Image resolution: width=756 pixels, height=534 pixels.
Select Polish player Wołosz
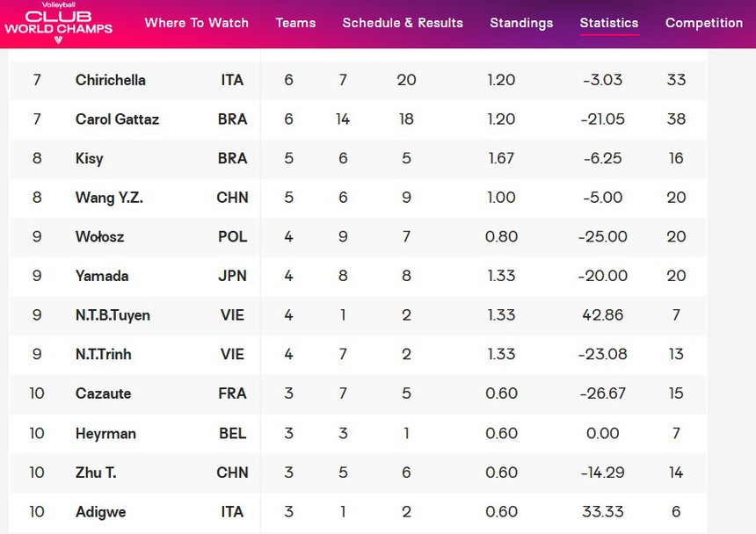click(102, 237)
